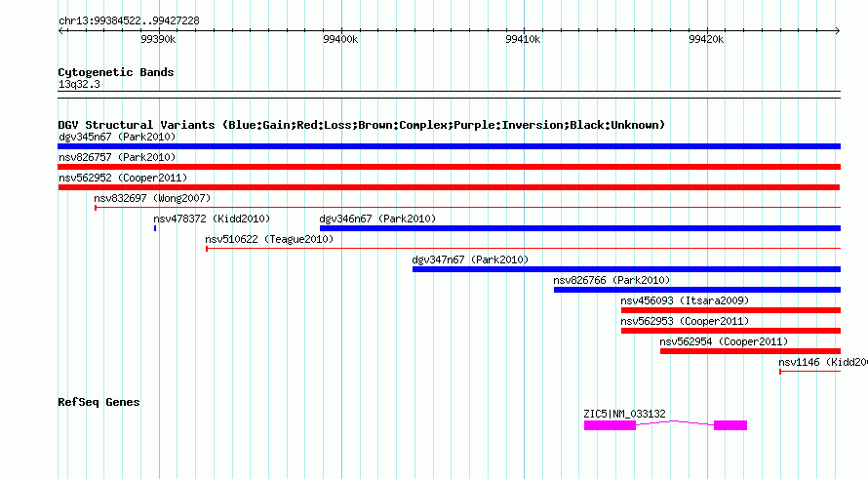Click the chr13:99384522..99427228 coordinate label
Viewport: 868px width, 479px height.
click(129, 20)
